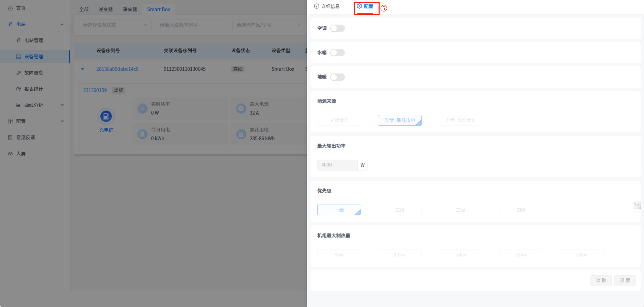This screenshot has width=644, height=307.
Task: Click the today's usage (今日用电) icon
Action: (x=142, y=134)
